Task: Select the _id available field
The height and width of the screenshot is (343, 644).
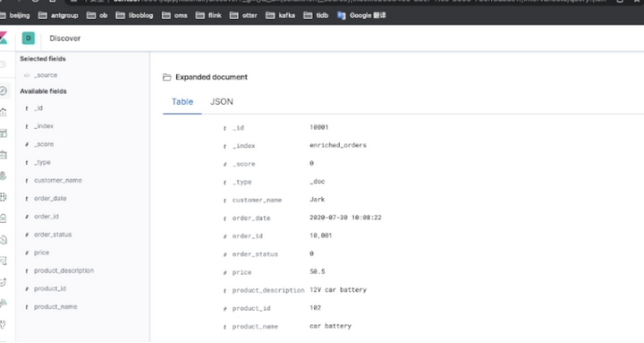Action: 38,108
